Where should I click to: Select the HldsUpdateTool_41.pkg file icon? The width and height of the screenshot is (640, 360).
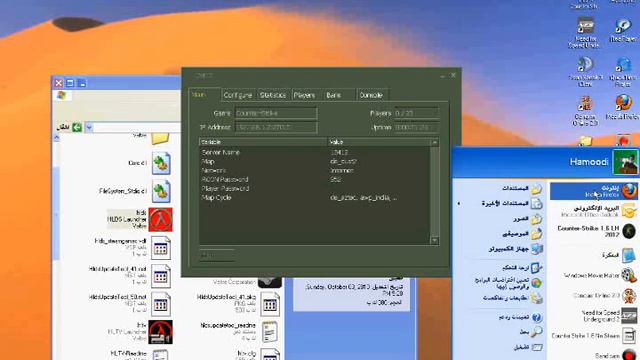click(x=270, y=304)
